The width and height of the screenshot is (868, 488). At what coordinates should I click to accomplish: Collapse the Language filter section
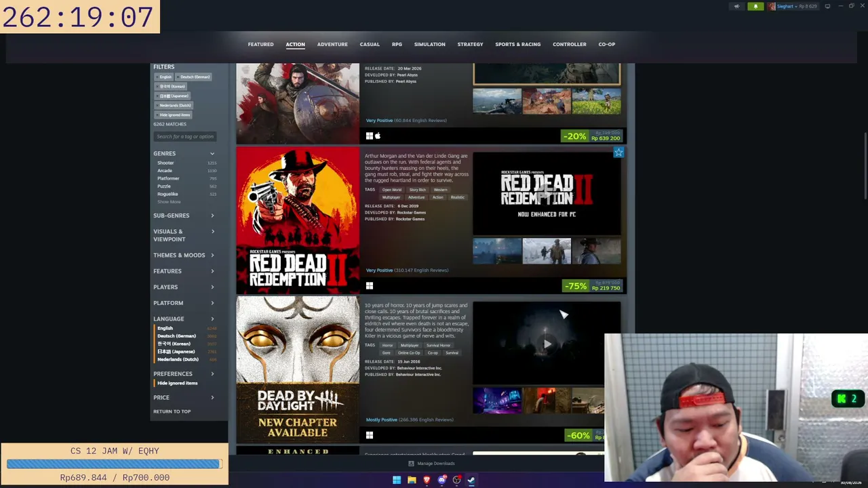(x=184, y=319)
